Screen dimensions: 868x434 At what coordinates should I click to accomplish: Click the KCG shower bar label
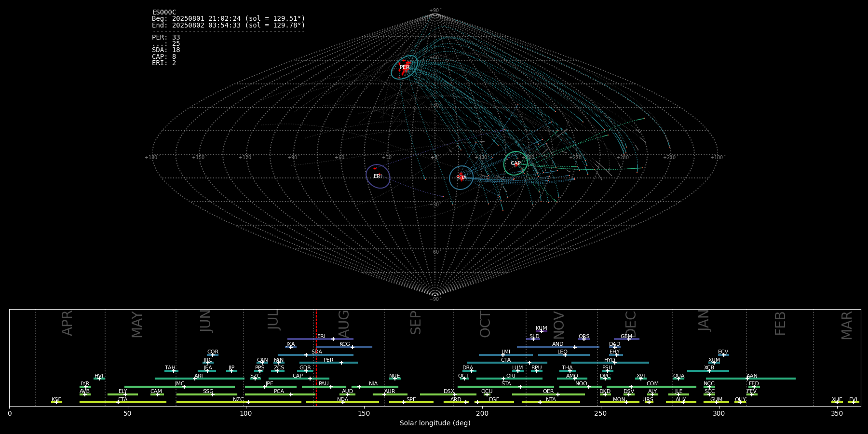(345, 344)
